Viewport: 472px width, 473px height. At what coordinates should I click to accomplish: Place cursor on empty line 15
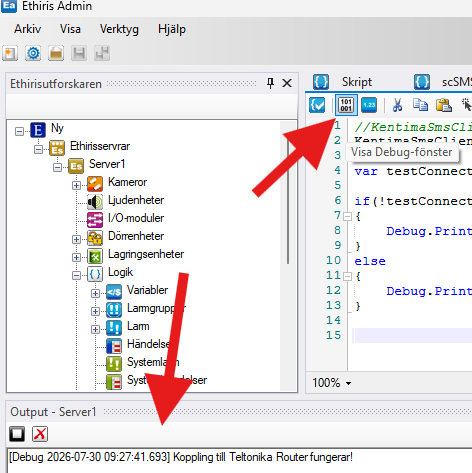click(413, 335)
